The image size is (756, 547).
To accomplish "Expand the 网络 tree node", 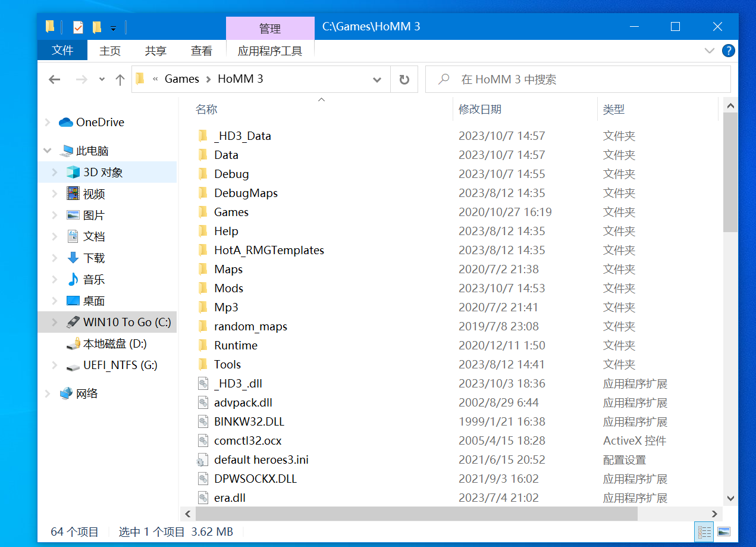I will 48,394.
